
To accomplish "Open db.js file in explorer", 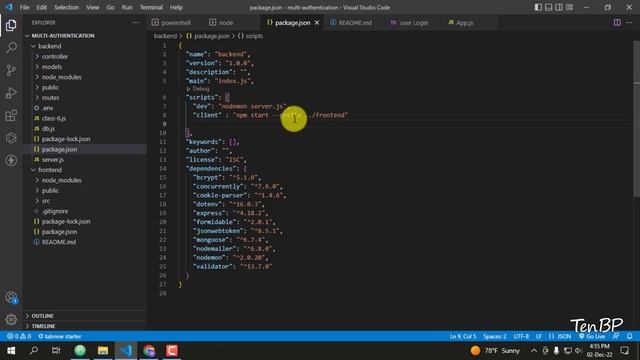I will click(48, 129).
